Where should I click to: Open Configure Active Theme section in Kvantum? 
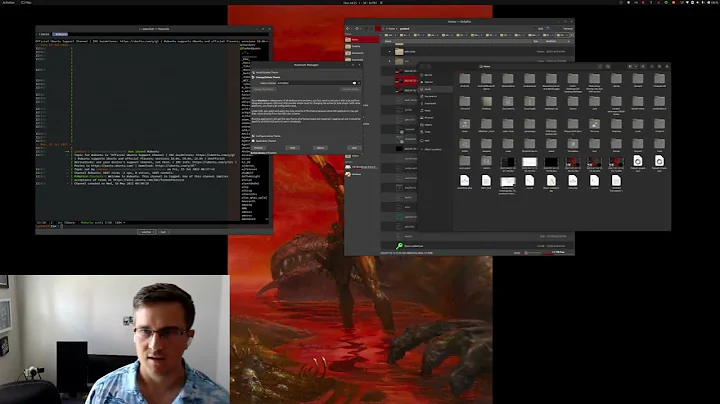pyautogui.click(x=268, y=136)
